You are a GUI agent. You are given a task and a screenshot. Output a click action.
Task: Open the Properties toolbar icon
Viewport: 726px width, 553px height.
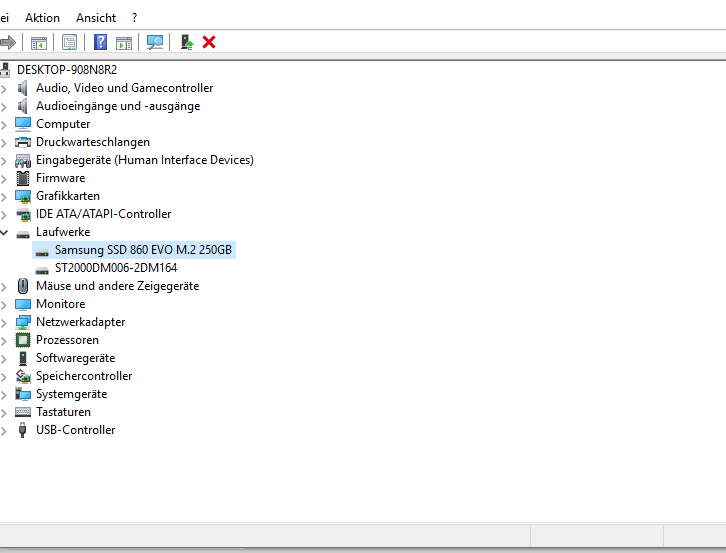pos(69,43)
